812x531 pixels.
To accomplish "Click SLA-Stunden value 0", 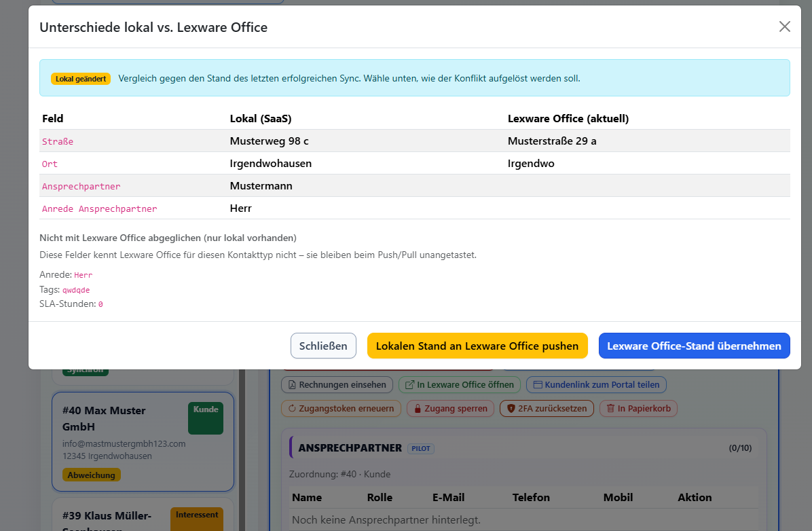I will (100, 305).
